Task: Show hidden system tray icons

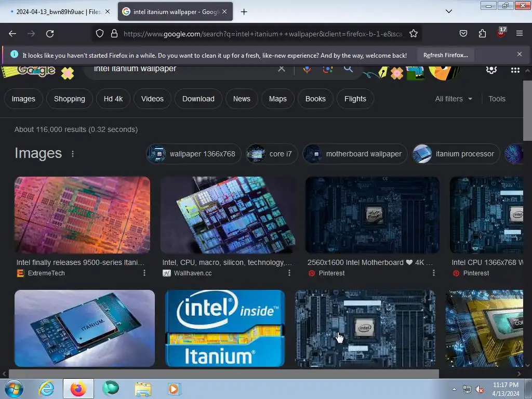Action: tap(454, 390)
